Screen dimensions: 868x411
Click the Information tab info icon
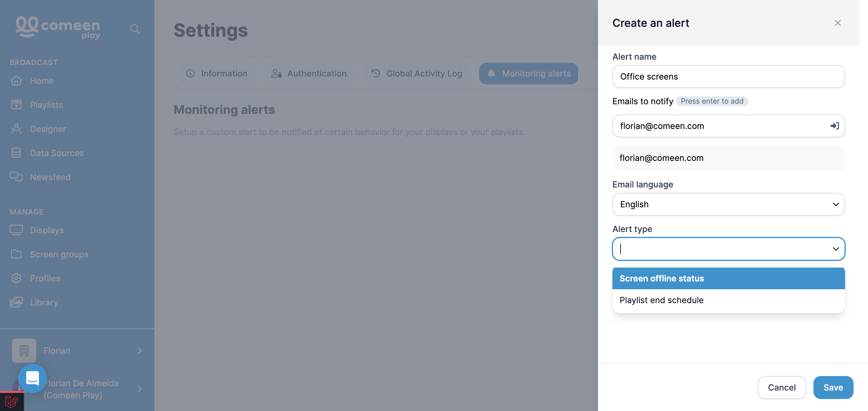click(190, 74)
